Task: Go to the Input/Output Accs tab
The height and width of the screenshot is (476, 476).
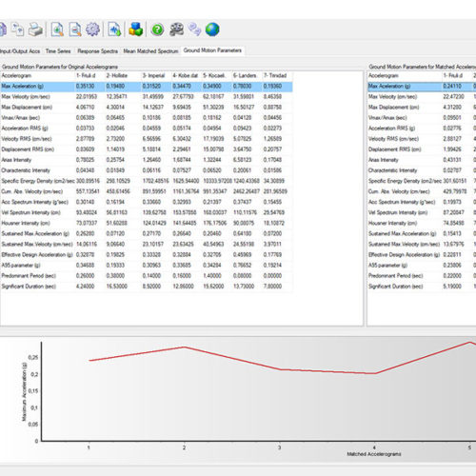Action: tap(20, 51)
